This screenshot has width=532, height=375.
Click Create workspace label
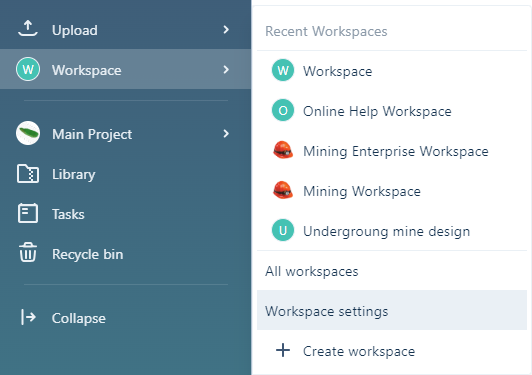(x=359, y=351)
